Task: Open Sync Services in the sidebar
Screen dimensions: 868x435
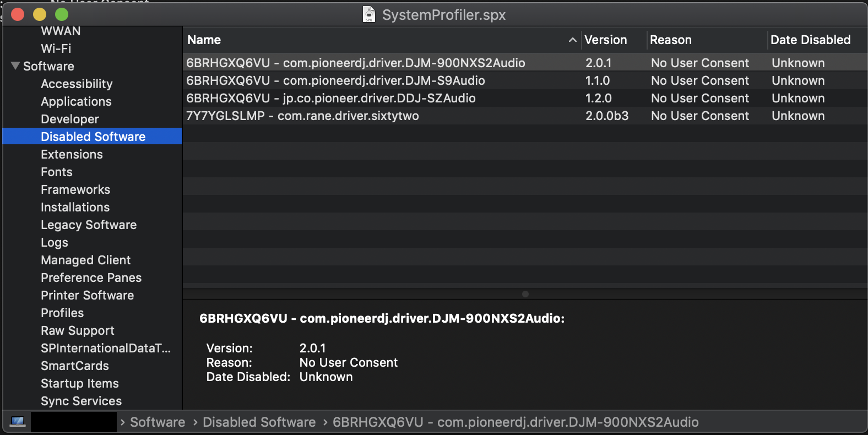Action: [x=82, y=401]
